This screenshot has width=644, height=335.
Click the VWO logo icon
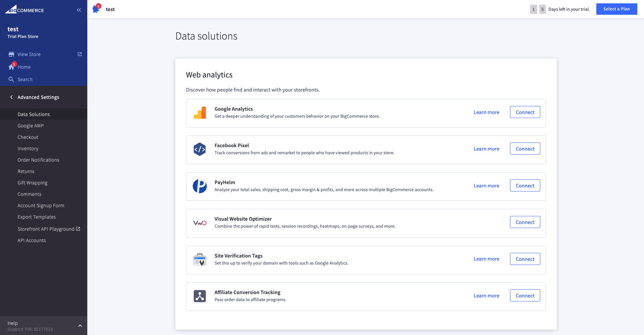[200, 223]
